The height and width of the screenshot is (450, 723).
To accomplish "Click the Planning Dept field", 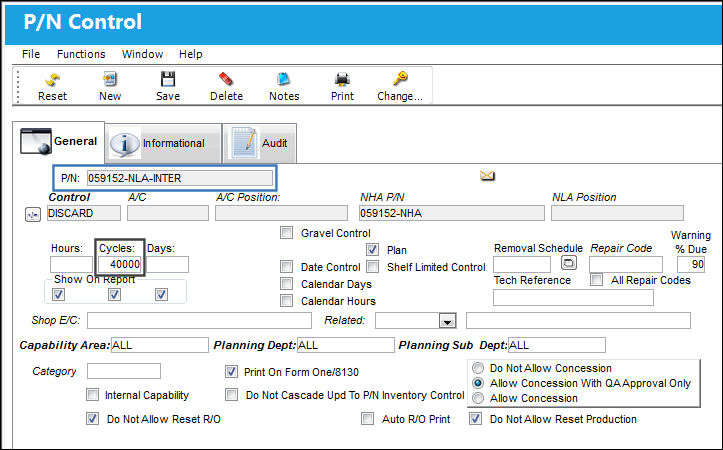I will 345,345.
